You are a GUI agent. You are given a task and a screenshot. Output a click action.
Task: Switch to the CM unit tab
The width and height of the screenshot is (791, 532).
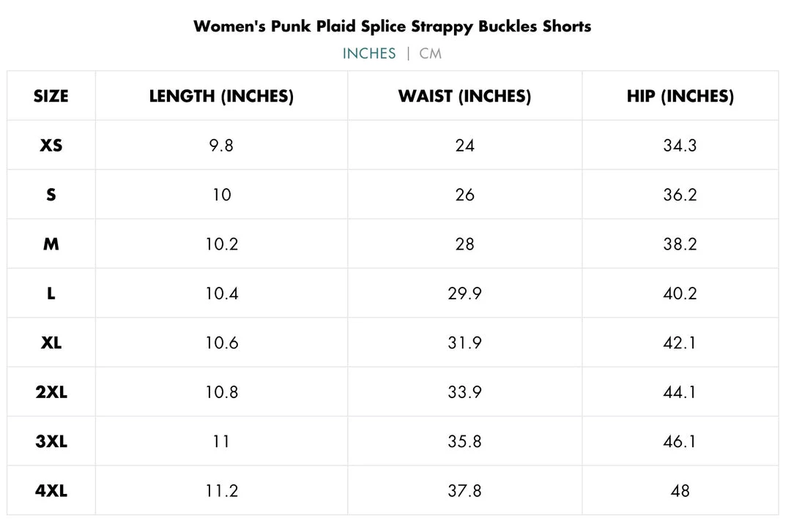click(x=431, y=53)
